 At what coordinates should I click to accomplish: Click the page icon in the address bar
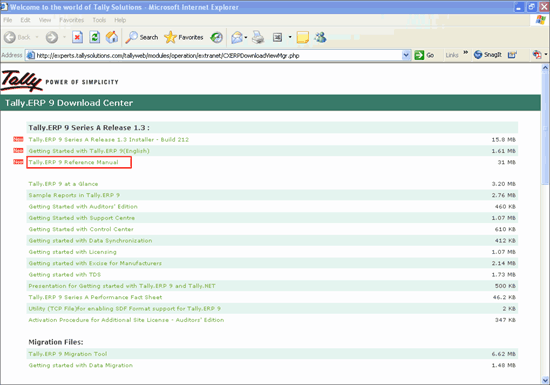(x=31, y=55)
